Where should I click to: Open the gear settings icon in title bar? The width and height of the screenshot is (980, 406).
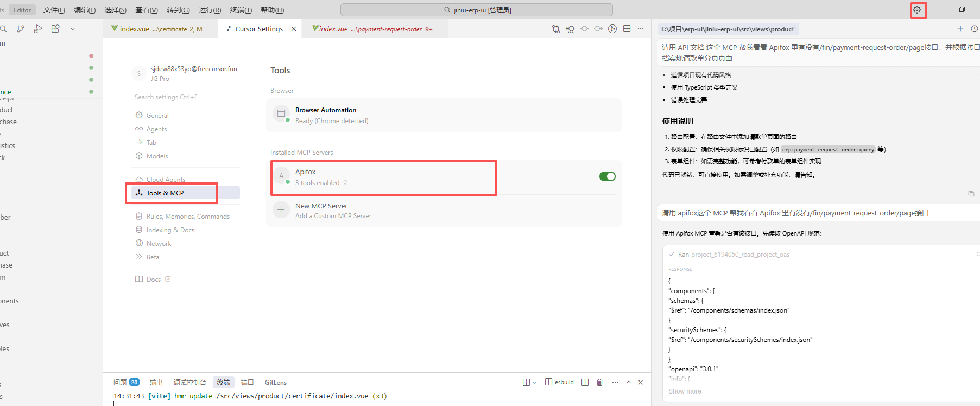pyautogui.click(x=917, y=10)
